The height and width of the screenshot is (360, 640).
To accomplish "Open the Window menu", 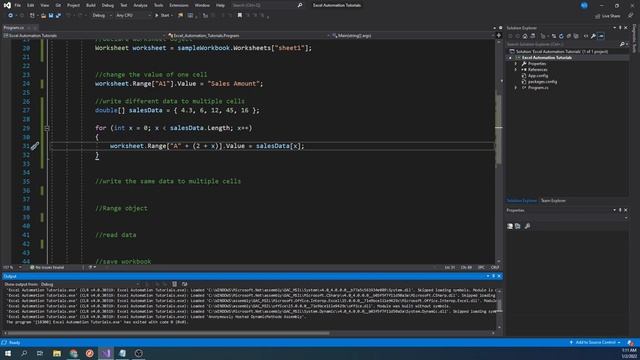I will click(202, 5).
